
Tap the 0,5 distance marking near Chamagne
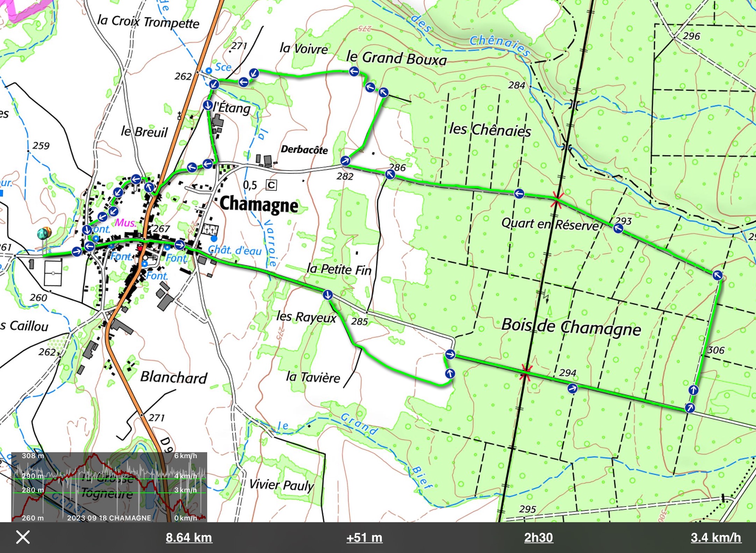pyautogui.click(x=250, y=185)
